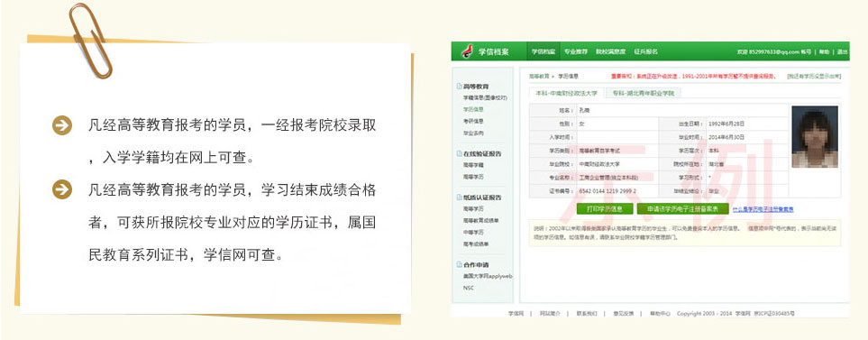Open 学籍信息(图像校对) in the sidebar
The height and width of the screenshot is (340, 868).
click(485, 97)
